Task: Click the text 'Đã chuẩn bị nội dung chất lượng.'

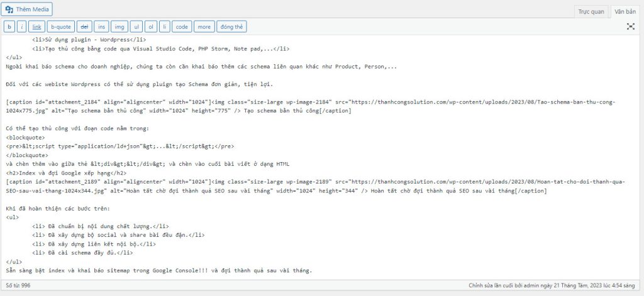Action: [x=100, y=226]
